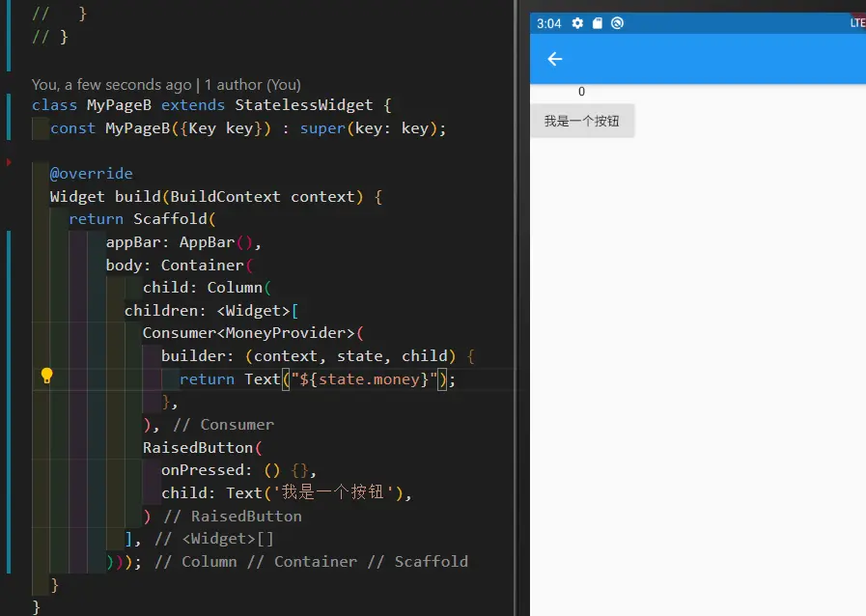Click 'return Scaffold(' line
Viewport: 866px width, 616px height.
pyautogui.click(x=142, y=219)
